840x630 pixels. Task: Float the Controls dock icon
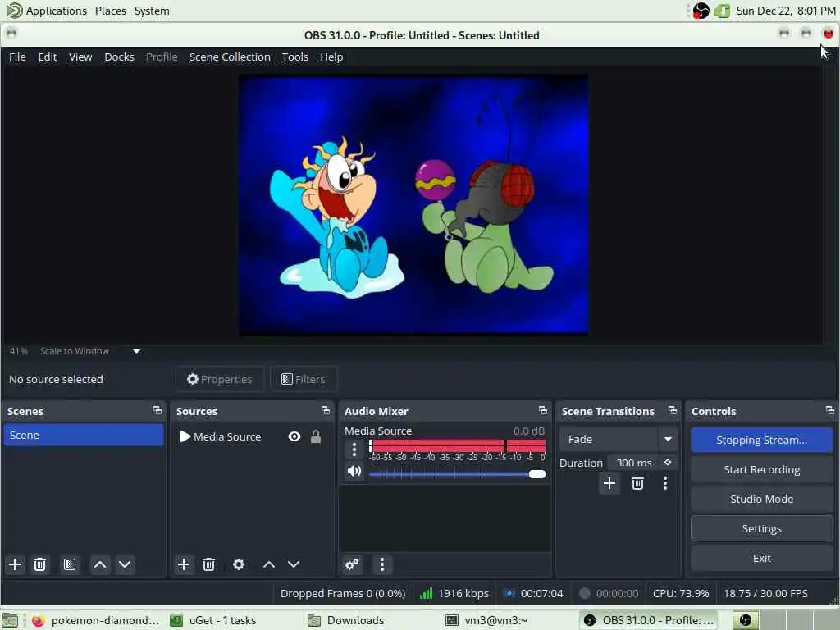click(830, 410)
